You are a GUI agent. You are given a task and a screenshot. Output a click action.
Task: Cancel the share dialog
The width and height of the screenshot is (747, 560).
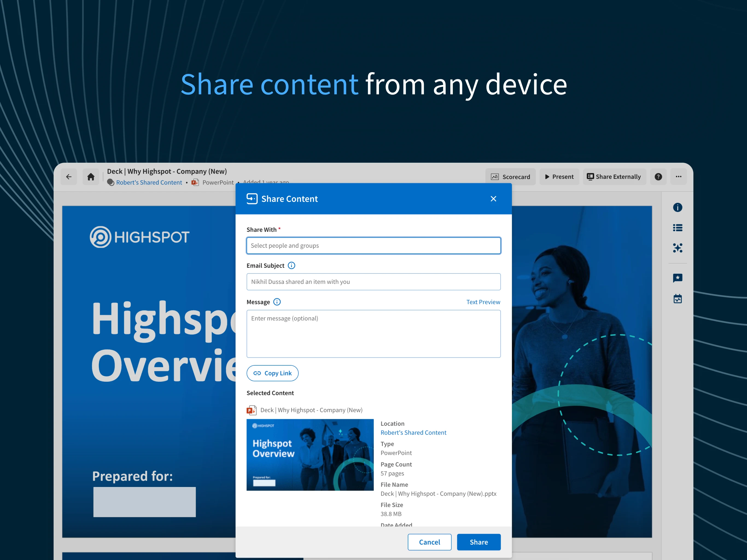tap(430, 542)
